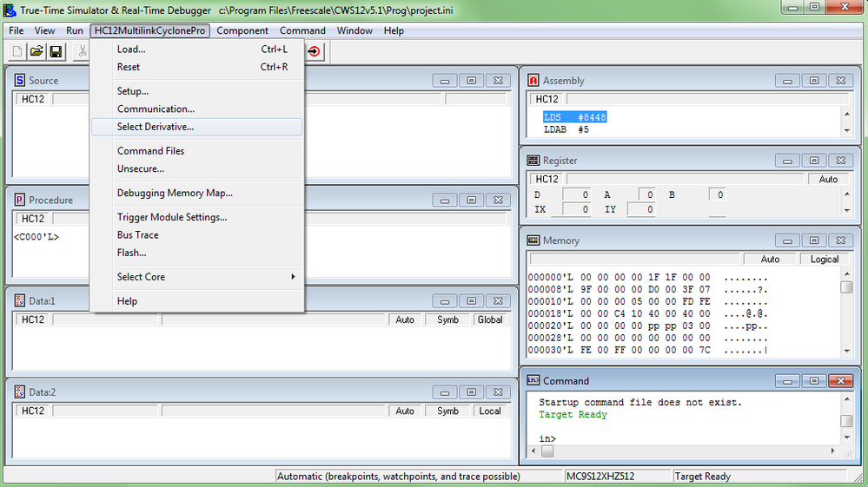Click Symb field in Data:2 window
The width and height of the screenshot is (868, 487).
(x=447, y=411)
